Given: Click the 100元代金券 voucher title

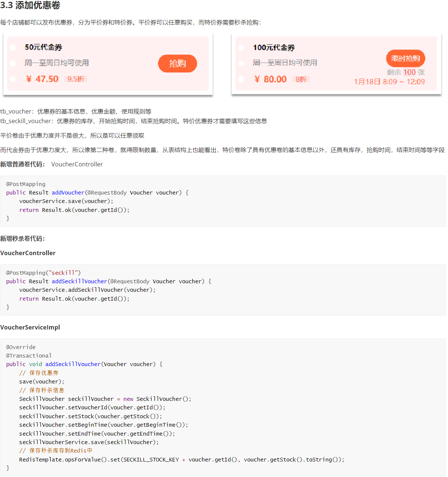Looking at the screenshot, I should coord(274,48).
